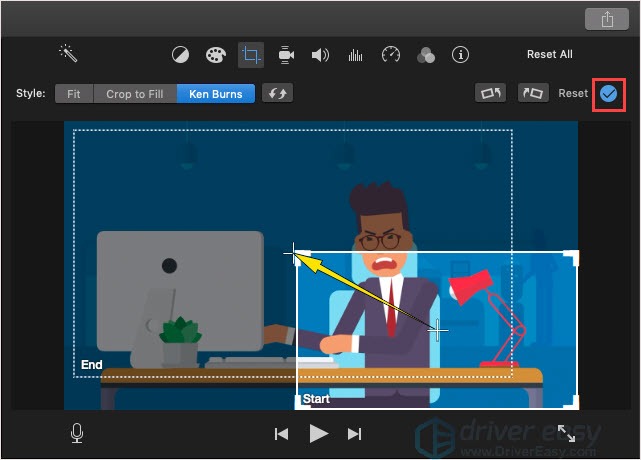
Task: Click top-right handle of Start frame
Action: tap(572, 257)
